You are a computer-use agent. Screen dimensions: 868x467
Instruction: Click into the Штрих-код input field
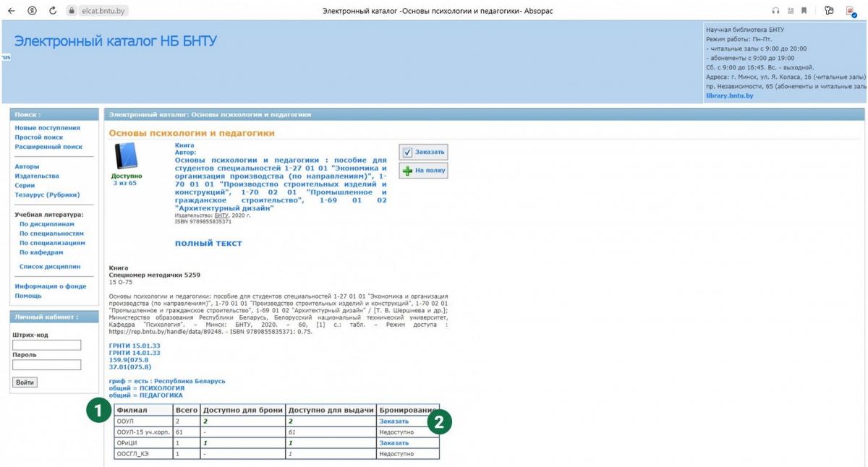[47, 346]
